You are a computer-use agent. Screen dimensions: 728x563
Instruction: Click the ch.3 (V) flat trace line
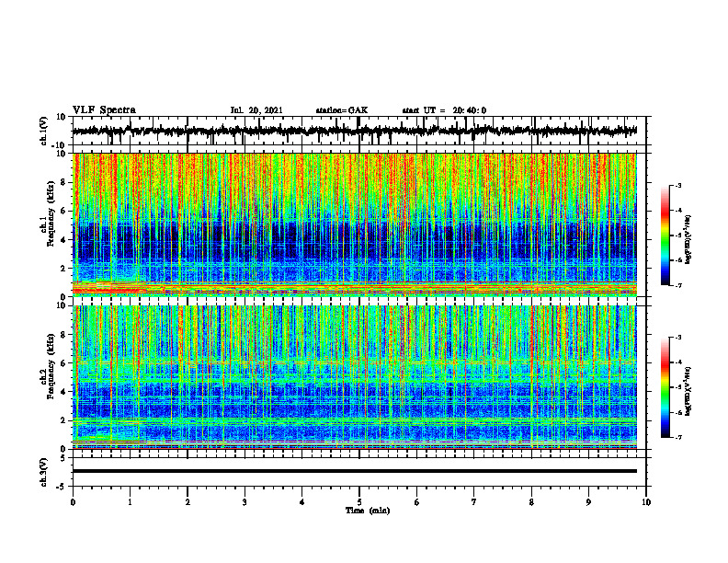[x=355, y=471]
